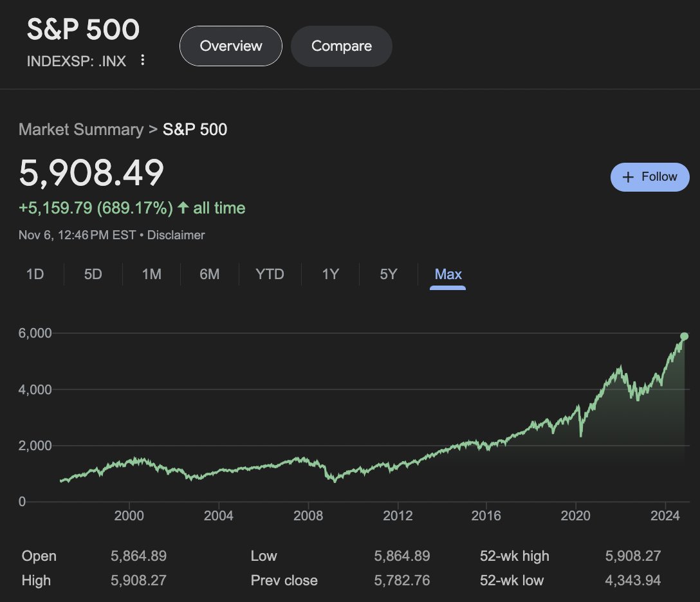Click the 2020 year axis label
This screenshot has height=602, width=700.
(x=575, y=516)
